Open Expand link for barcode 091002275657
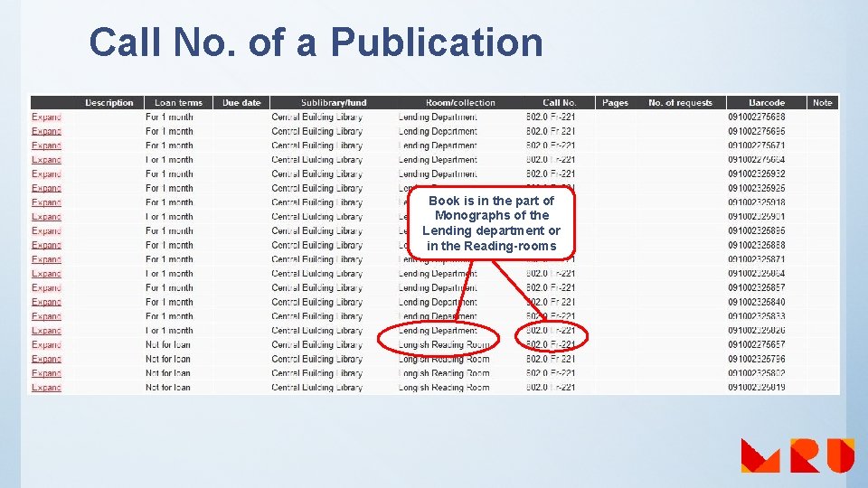The width and height of the screenshot is (868, 488). [46, 345]
